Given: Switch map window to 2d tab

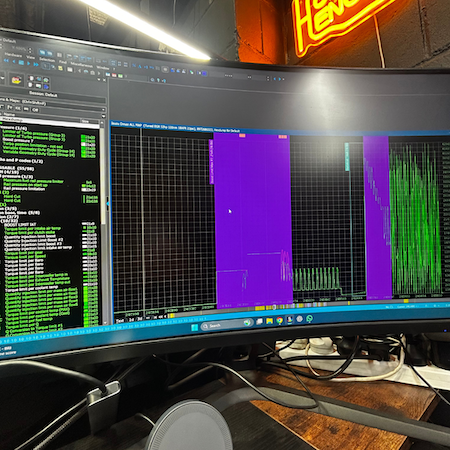Looking at the screenshot, I should (x=131, y=319).
